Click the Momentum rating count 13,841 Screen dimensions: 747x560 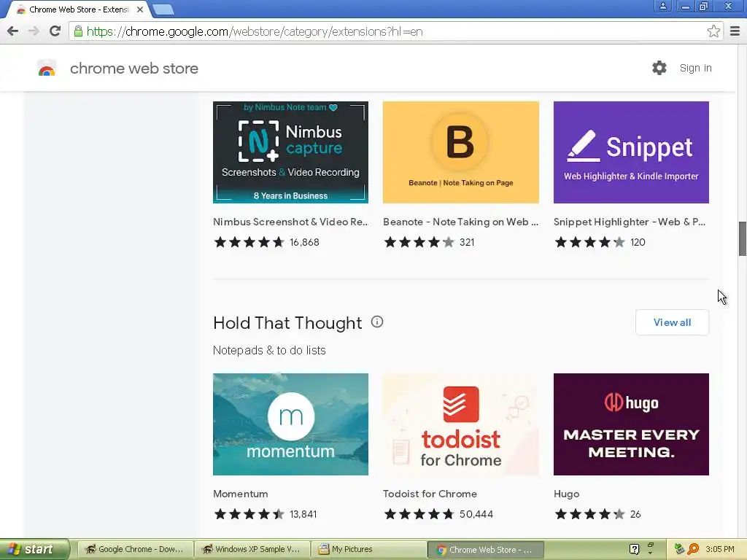(303, 514)
